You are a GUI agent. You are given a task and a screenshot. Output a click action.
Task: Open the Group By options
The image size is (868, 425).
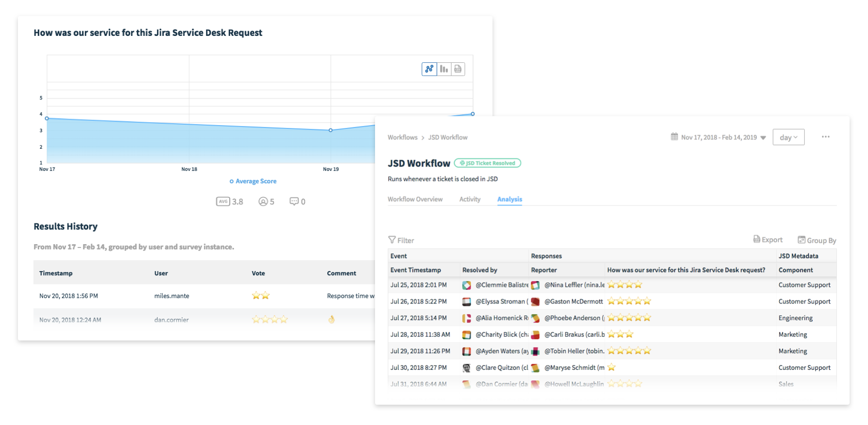click(817, 240)
